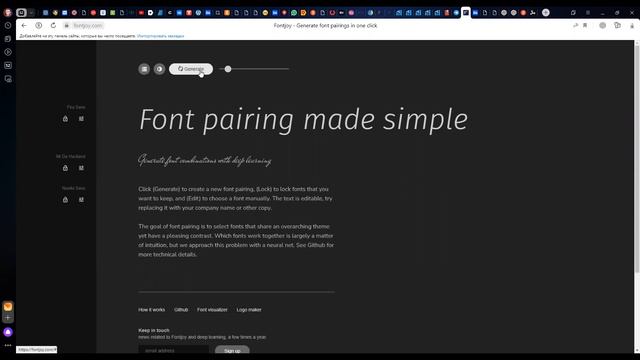The width and height of the screenshot is (640, 360).
Task: Click the cursive subheading 'Generate font combinations' text
Action: click(x=205, y=160)
